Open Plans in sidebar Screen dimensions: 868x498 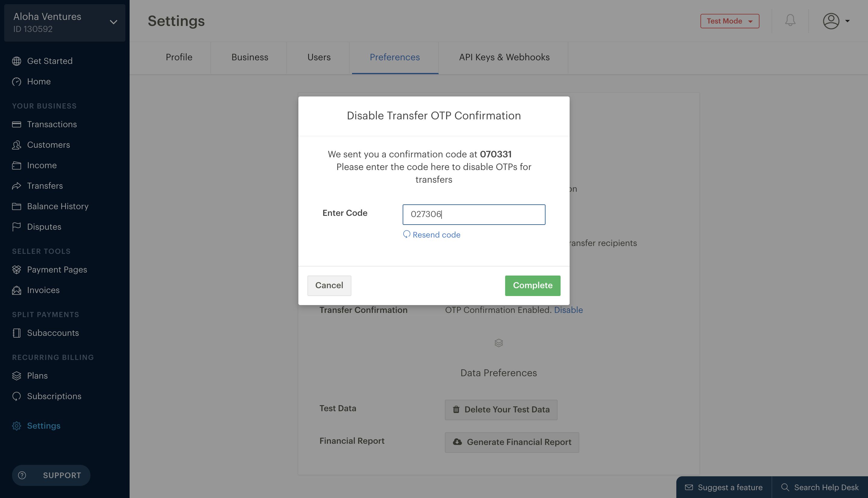37,376
